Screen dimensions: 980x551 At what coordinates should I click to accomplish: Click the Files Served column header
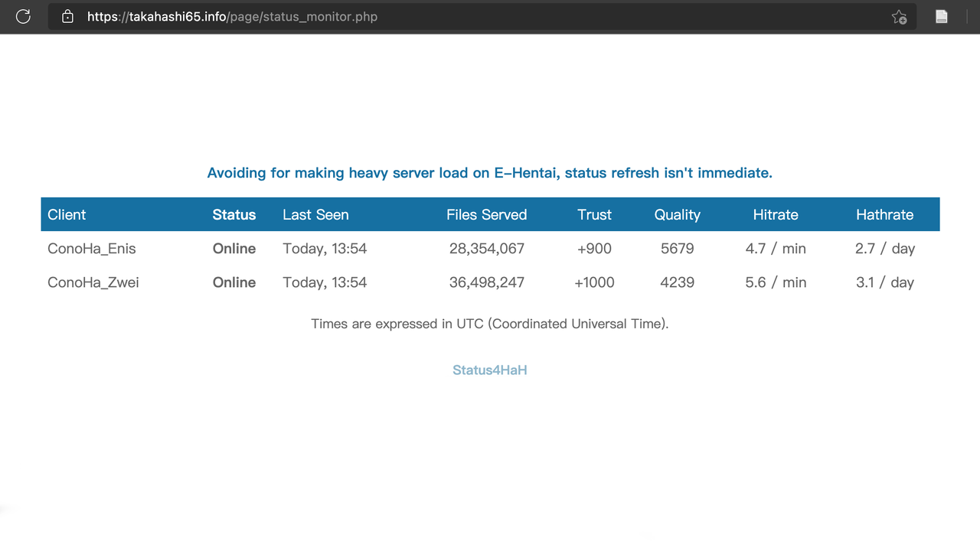point(486,215)
